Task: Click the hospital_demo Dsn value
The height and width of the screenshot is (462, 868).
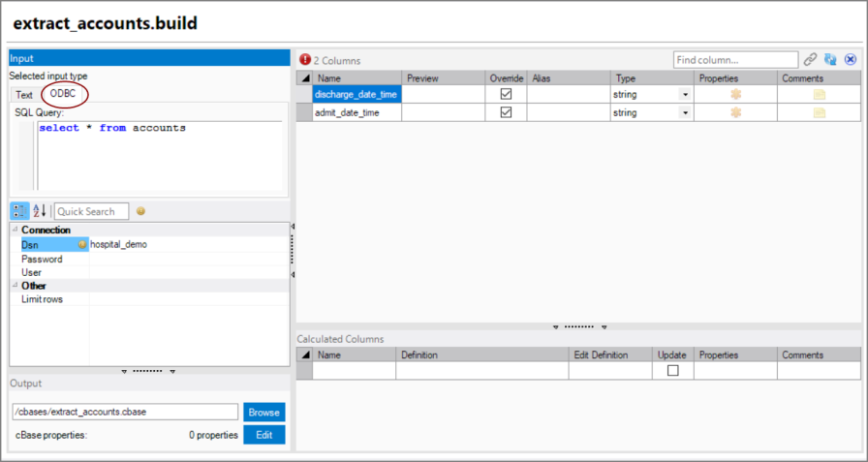Action: [x=119, y=244]
